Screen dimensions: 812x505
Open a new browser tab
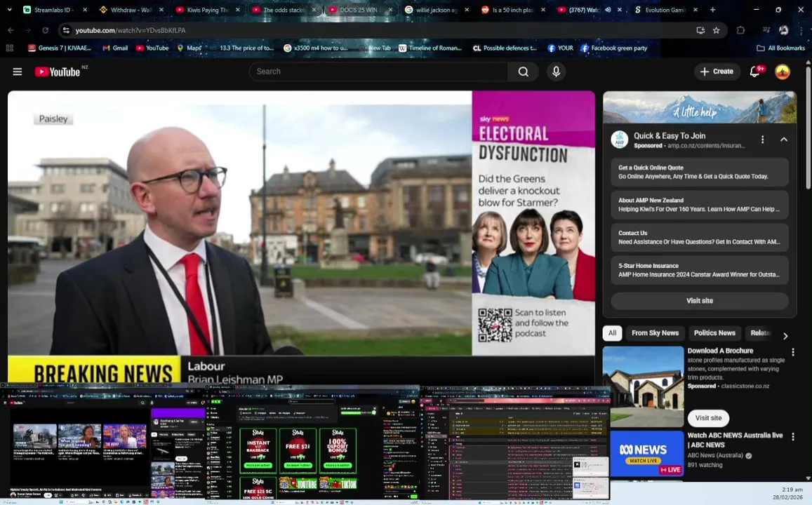[x=713, y=9]
